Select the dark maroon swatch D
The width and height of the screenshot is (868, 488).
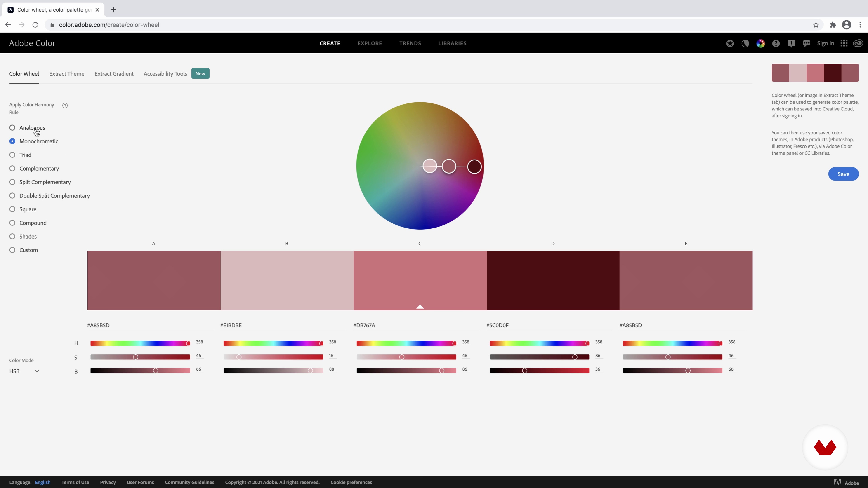(x=553, y=281)
